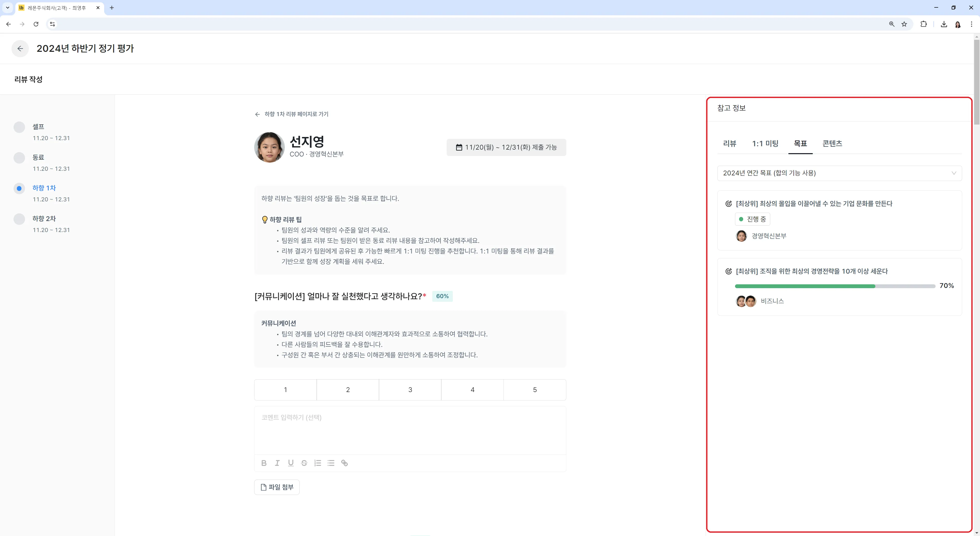
Task: Click the browser zoom magnifier icon
Action: [x=891, y=24]
